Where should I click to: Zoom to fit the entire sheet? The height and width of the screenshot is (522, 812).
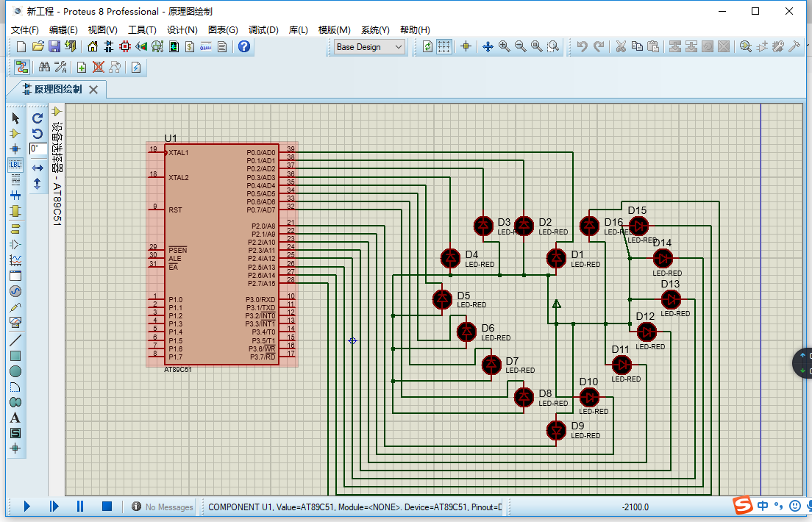tap(537, 46)
